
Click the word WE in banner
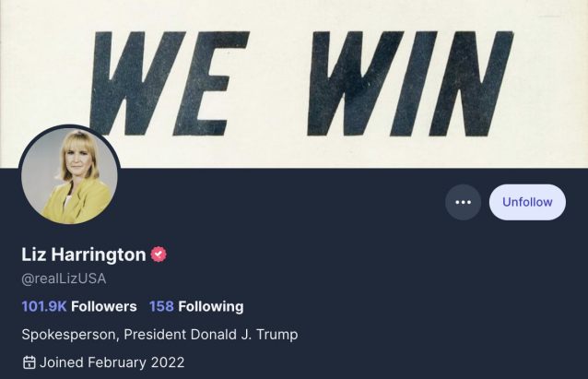[170, 84]
